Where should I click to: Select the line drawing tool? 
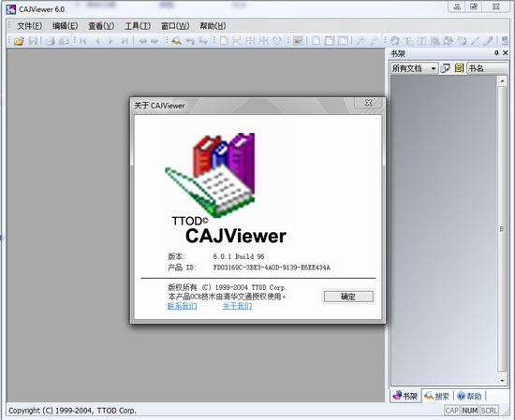[475, 40]
